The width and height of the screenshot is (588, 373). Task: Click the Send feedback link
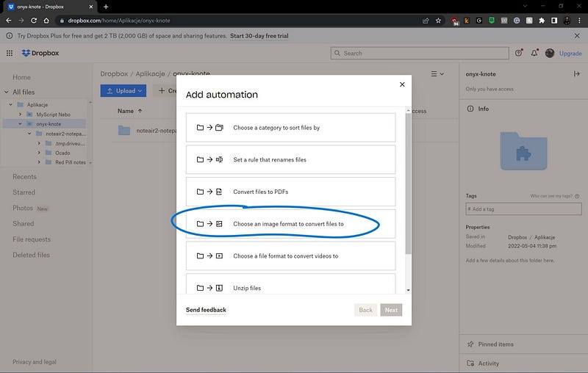pos(206,310)
